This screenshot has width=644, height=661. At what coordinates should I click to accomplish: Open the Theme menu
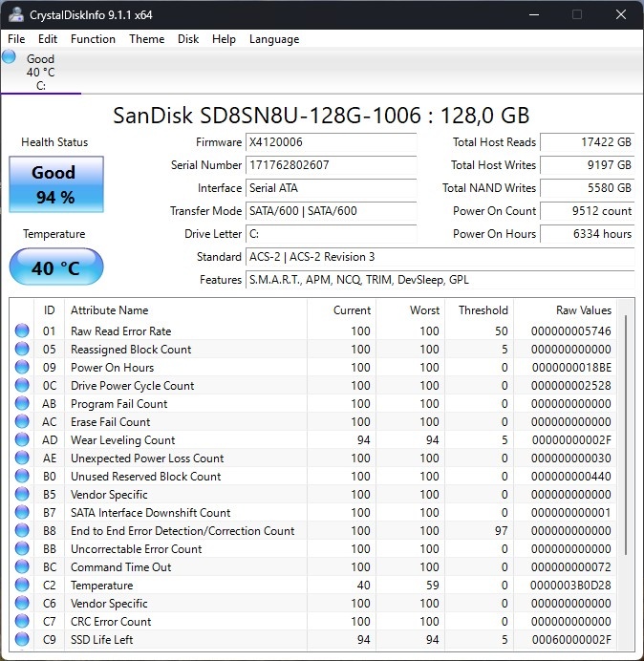147,39
